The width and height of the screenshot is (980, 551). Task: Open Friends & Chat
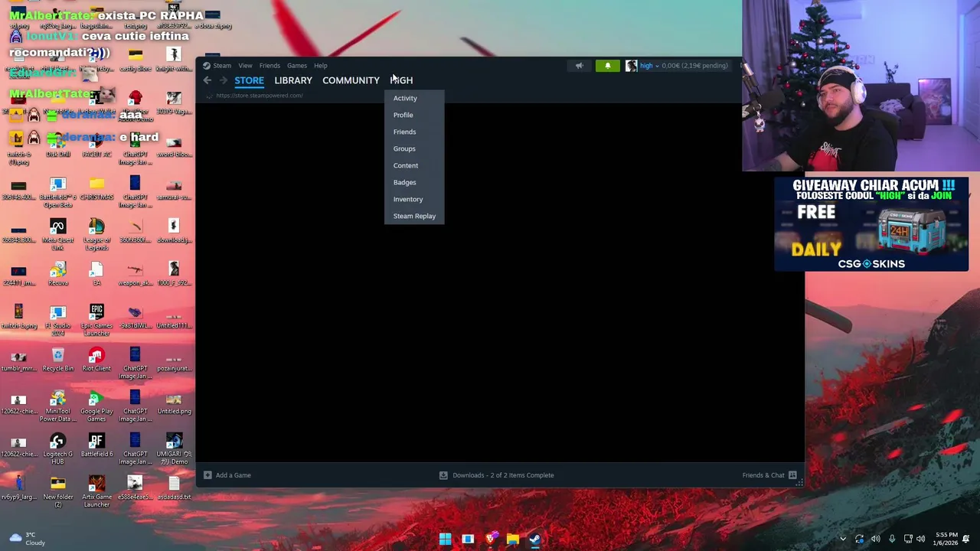[769, 475]
